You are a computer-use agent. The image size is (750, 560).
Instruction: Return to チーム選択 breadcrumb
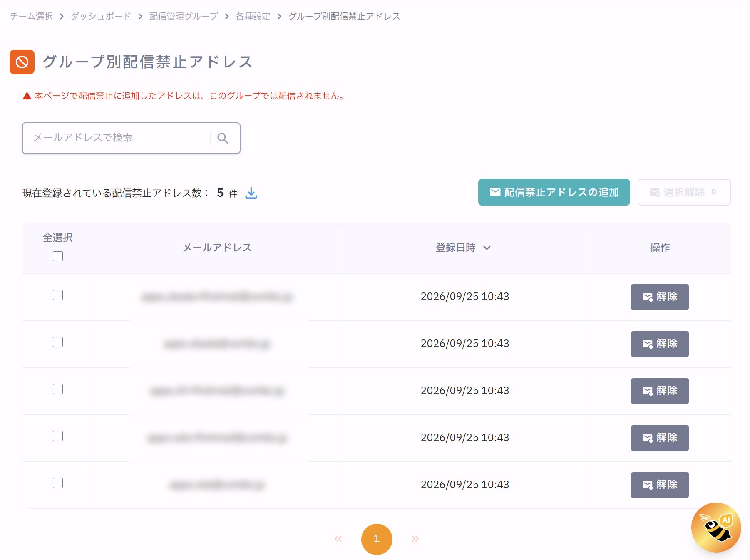[32, 16]
